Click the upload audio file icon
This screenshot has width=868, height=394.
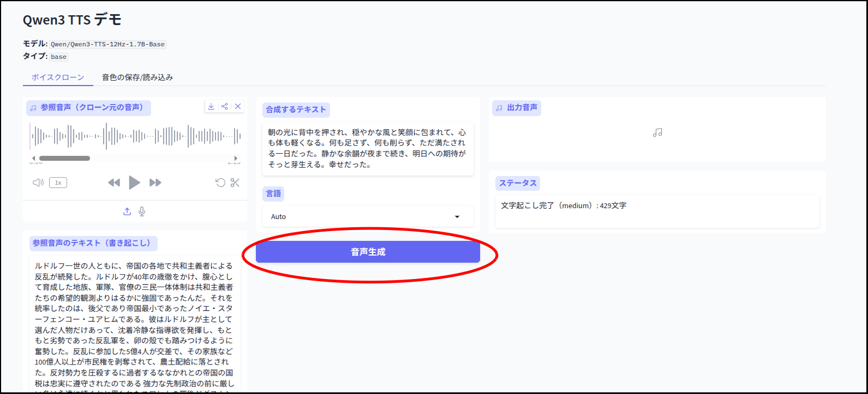click(x=127, y=211)
